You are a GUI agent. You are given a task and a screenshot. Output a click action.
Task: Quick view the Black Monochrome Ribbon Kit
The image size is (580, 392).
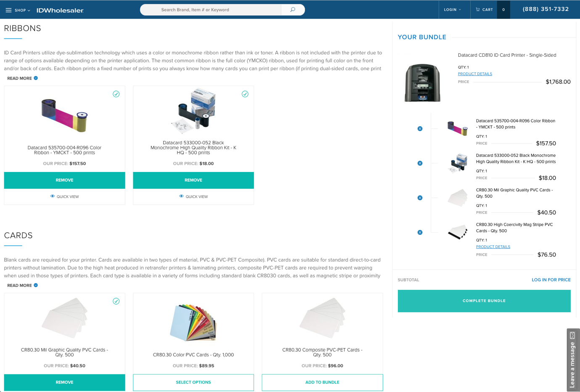pyautogui.click(x=193, y=196)
